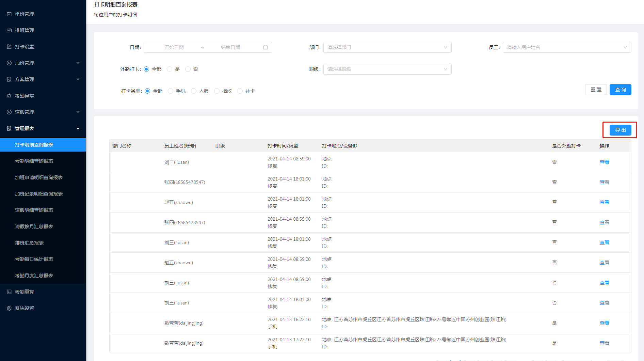Click the 导出 export button
The image size is (644, 361).
(x=621, y=130)
